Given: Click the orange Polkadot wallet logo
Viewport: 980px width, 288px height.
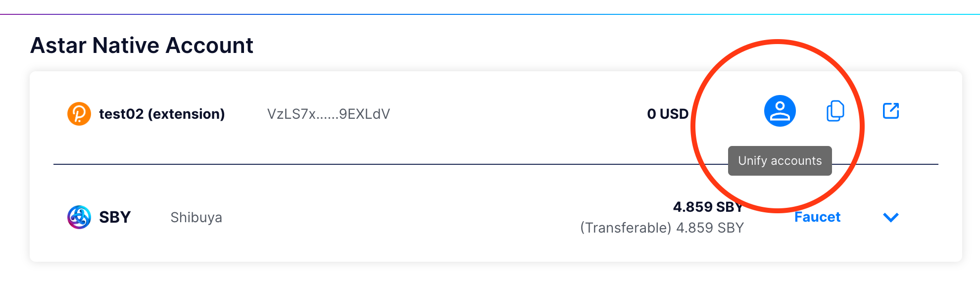Looking at the screenshot, I should [x=79, y=114].
